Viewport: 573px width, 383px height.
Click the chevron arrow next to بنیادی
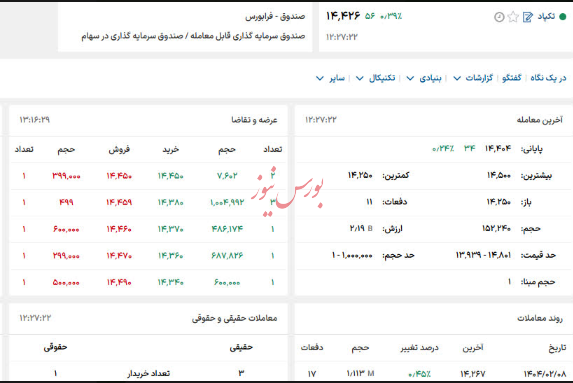click(x=410, y=78)
